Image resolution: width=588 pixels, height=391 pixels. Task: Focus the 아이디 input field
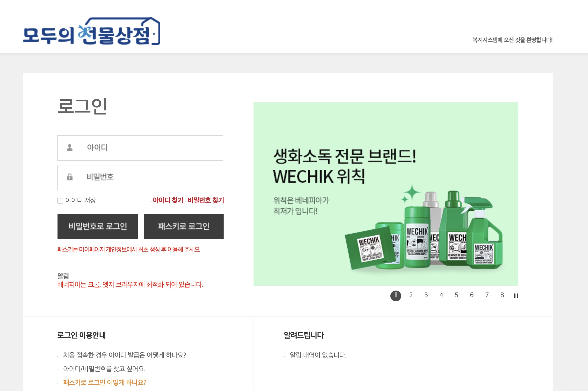tap(140, 148)
